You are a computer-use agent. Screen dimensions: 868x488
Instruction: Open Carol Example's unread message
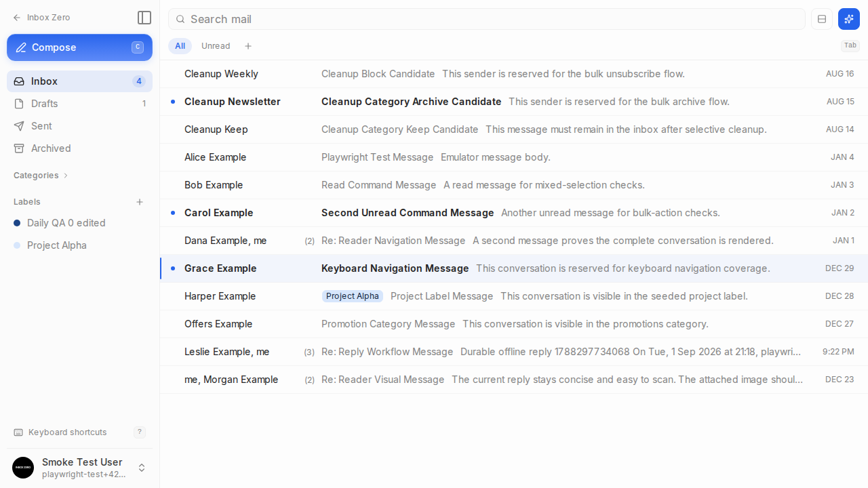514,213
